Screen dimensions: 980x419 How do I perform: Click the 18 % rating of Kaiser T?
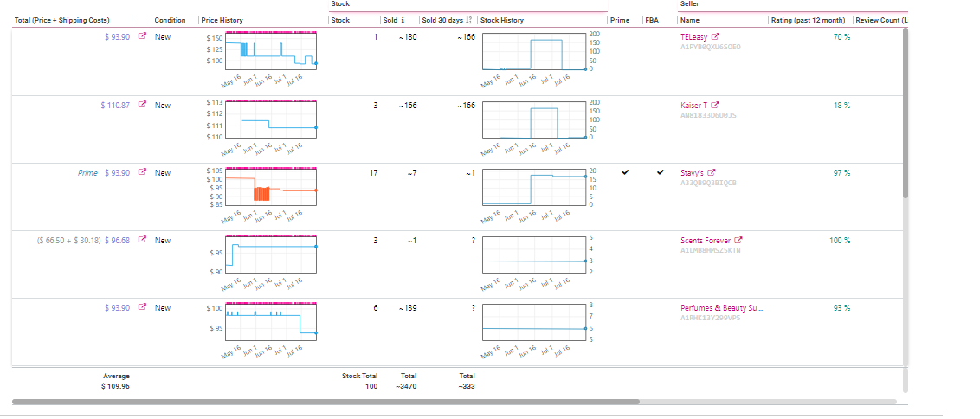point(841,105)
